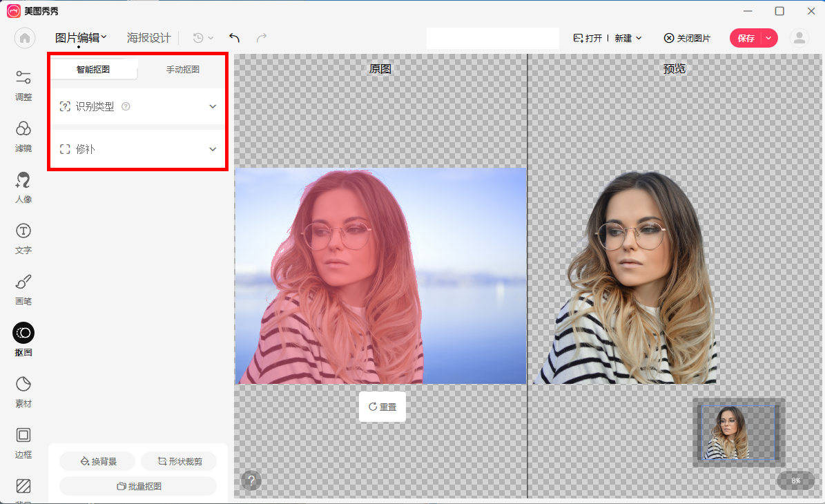Screen dimensions: 825x504
Task: Click the zoom percentage indicator
Action: tap(795, 481)
